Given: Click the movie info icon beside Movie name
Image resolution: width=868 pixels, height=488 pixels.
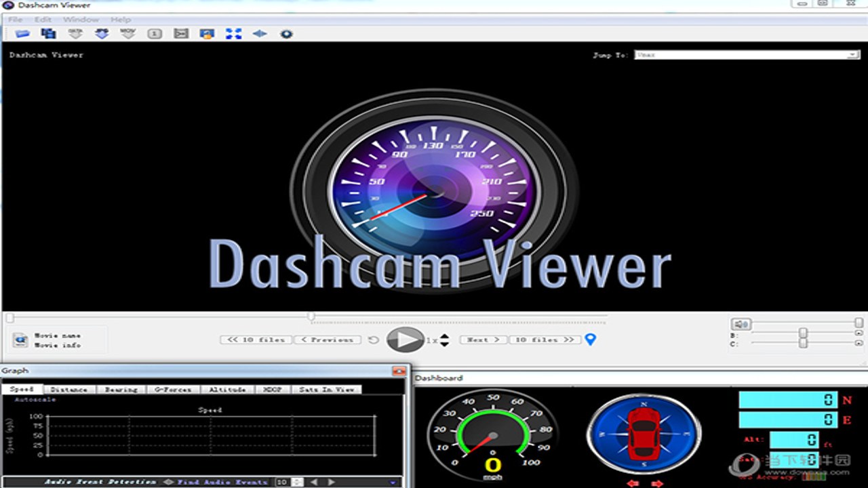Looking at the screenshot, I should pos(20,340).
